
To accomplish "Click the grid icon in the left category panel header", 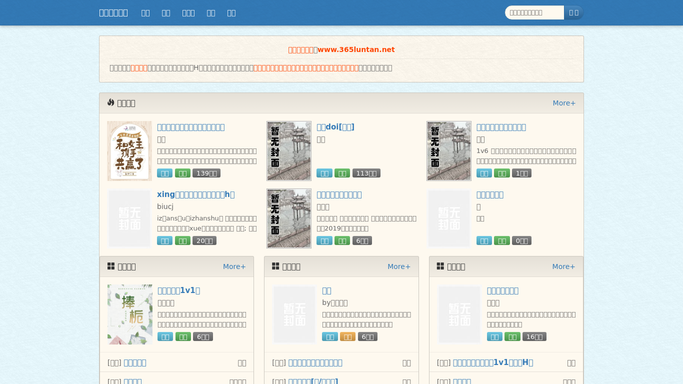I will click(111, 266).
